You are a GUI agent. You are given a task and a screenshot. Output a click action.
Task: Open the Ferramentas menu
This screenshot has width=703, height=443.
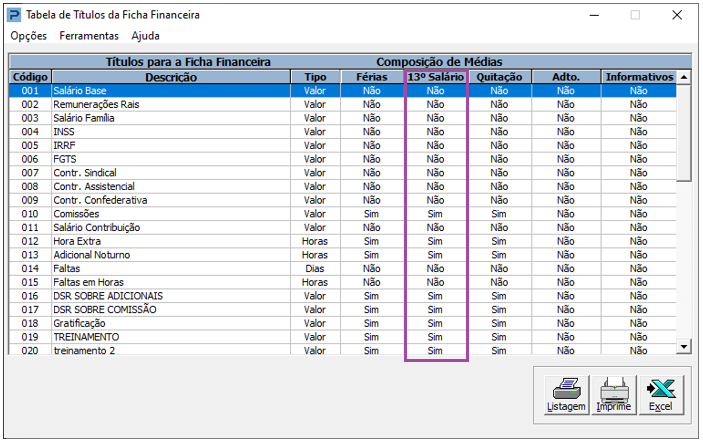coord(89,36)
